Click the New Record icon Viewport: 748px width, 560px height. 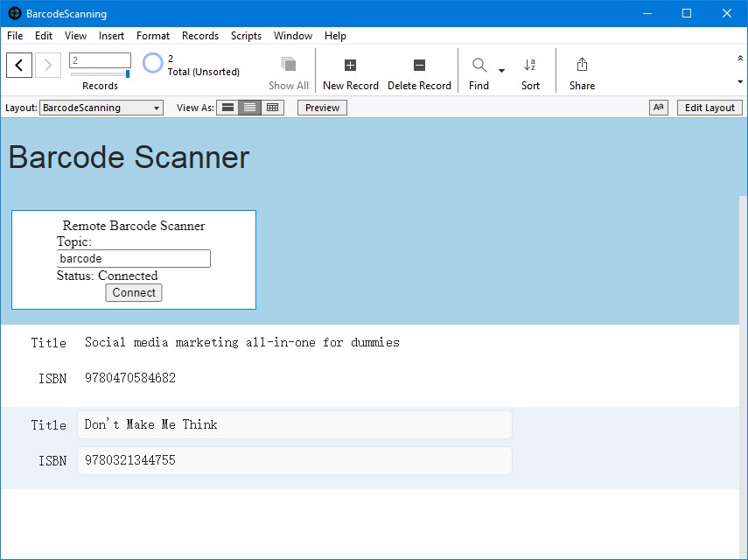coord(350,66)
